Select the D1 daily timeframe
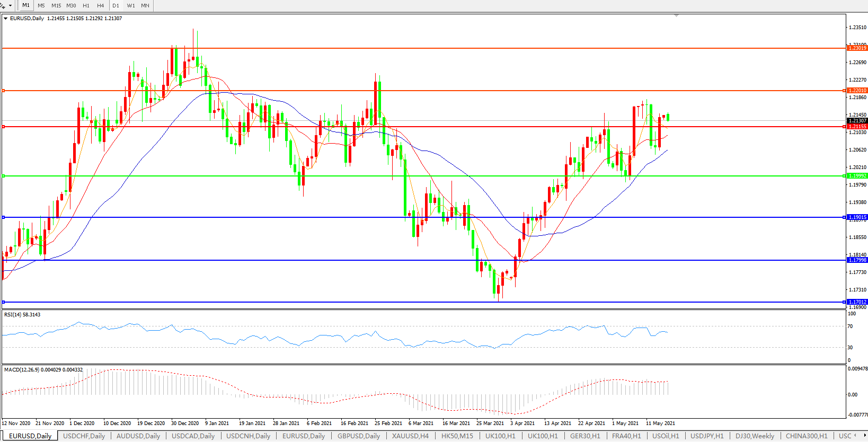 tap(116, 5)
